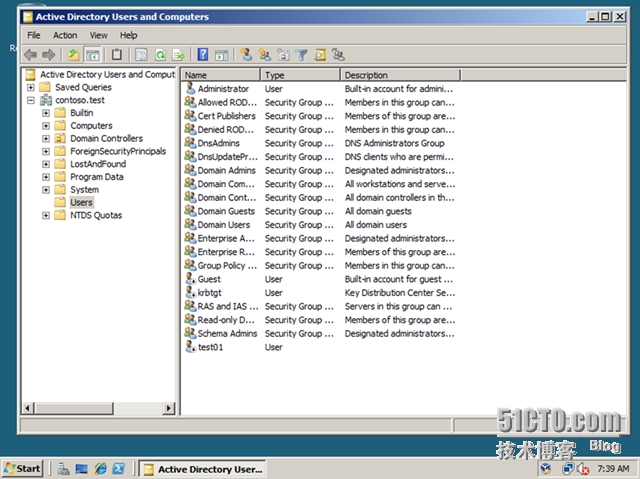Viewport: 640px width, 479px height.
Task: Expand the Program Data node
Action: pos(46,177)
